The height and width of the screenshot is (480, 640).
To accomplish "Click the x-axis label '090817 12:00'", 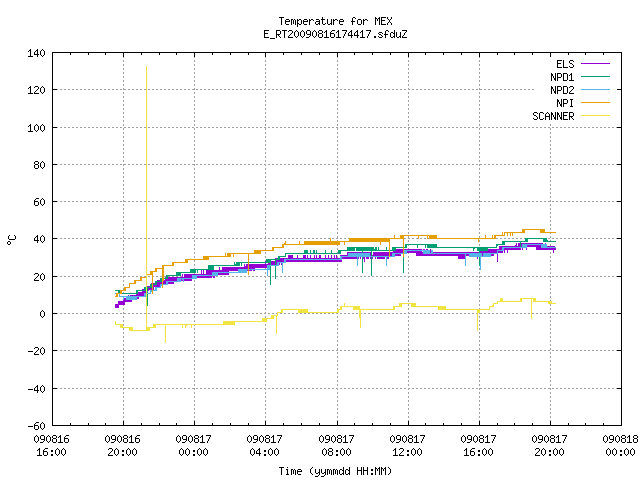I will pyautogui.click(x=407, y=446).
